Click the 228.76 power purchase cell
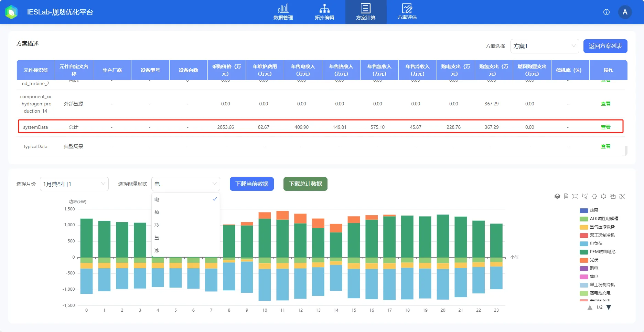The image size is (644, 332). [453, 127]
